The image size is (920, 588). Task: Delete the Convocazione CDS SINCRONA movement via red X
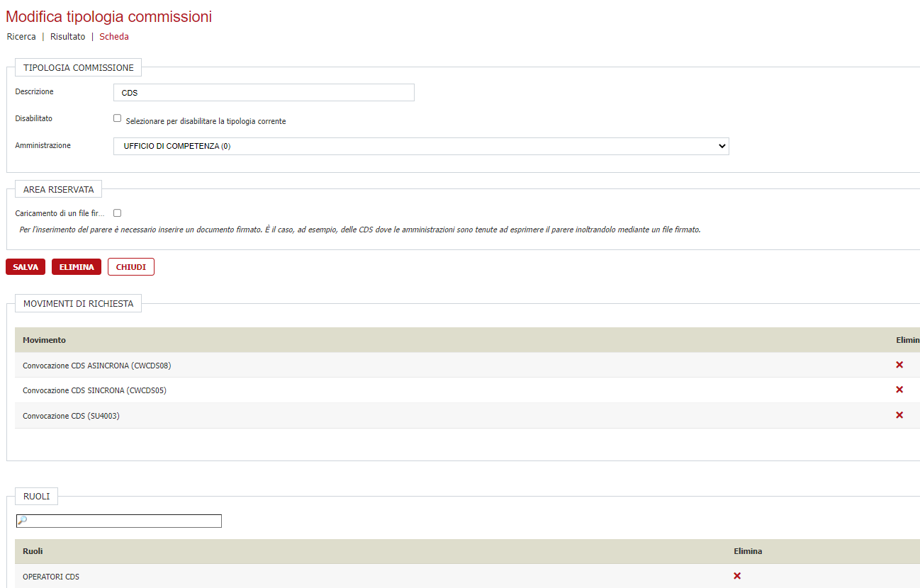tap(899, 390)
